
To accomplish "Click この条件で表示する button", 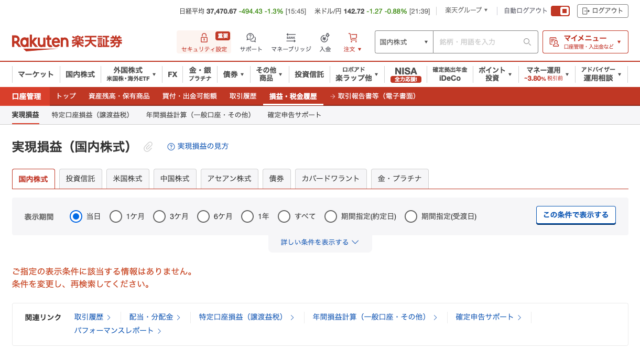I will coord(576,215).
